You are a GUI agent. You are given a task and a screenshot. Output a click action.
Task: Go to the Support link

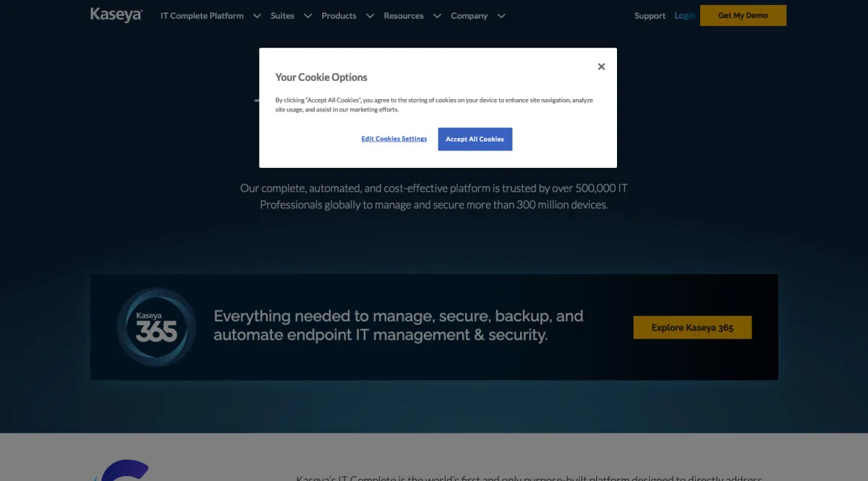coord(650,16)
